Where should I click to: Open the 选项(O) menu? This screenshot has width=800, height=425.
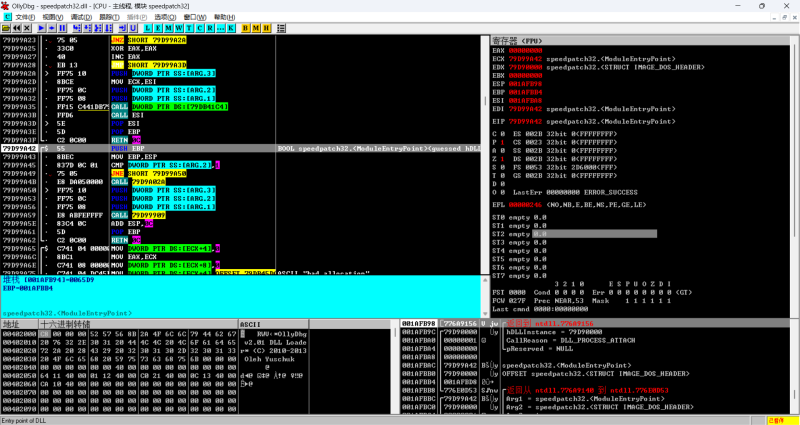click(165, 17)
